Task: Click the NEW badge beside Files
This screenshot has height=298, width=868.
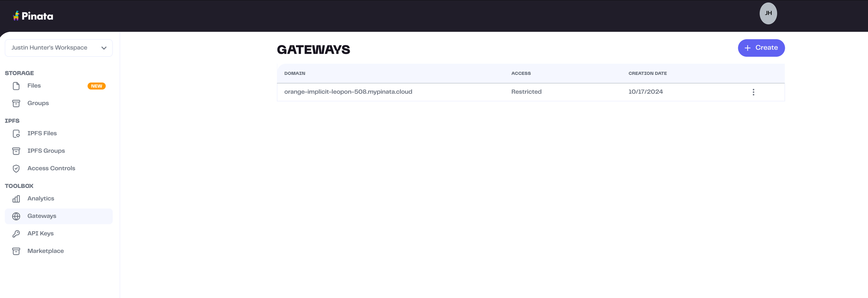Action: pos(96,86)
